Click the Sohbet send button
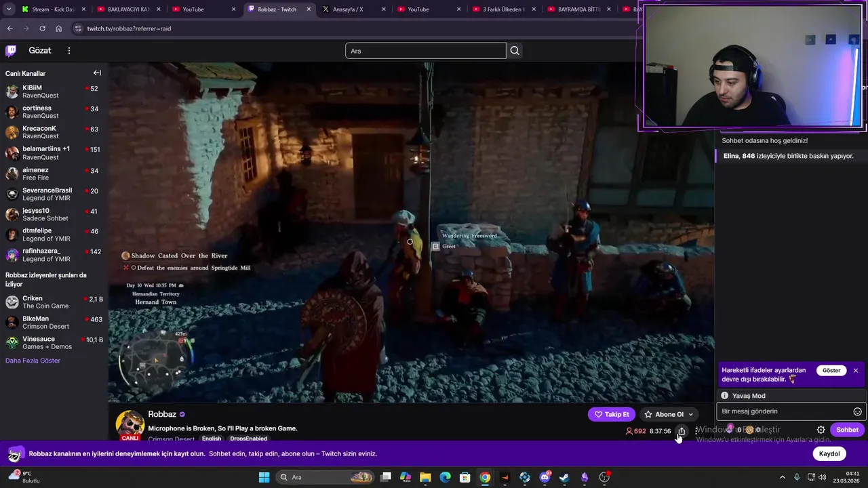The height and width of the screenshot is (488, 868). (847, 430)
